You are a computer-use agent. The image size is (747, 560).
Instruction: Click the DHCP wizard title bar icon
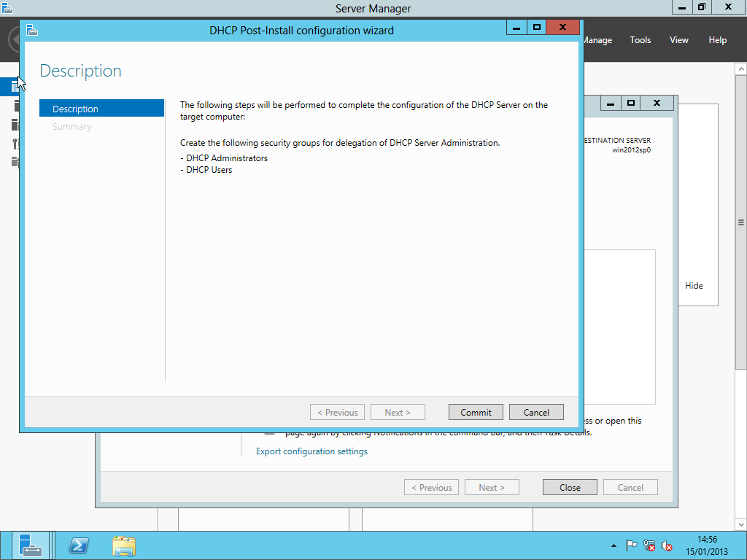click(31, 31)
